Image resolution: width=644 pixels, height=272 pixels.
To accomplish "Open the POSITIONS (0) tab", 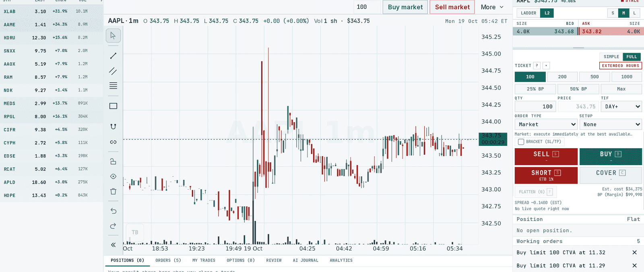I will click(127, 260).
